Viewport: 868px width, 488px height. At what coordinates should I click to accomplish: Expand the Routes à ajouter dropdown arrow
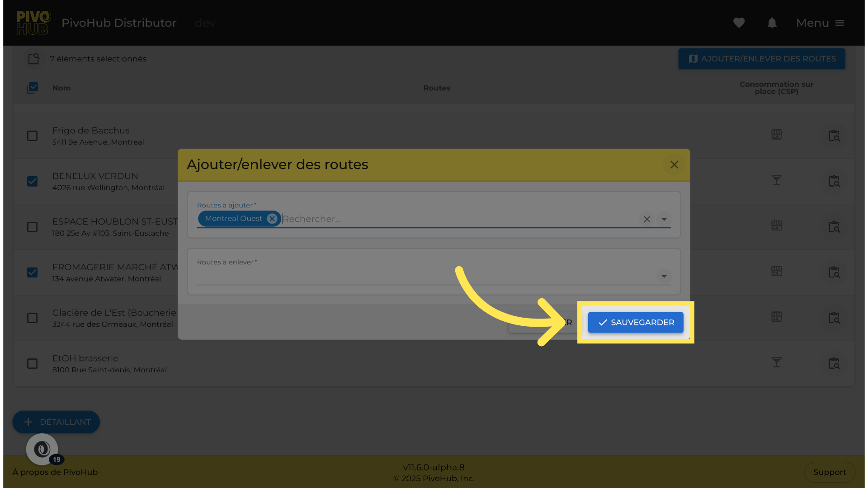[664, 219]
